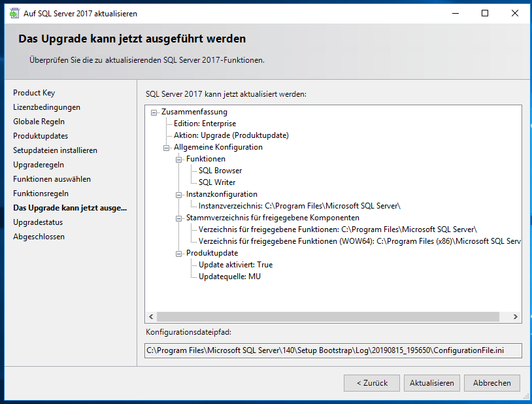The image size is (532, 404).
Task: Go back with the Zurück button
Action: coord(372,383)
